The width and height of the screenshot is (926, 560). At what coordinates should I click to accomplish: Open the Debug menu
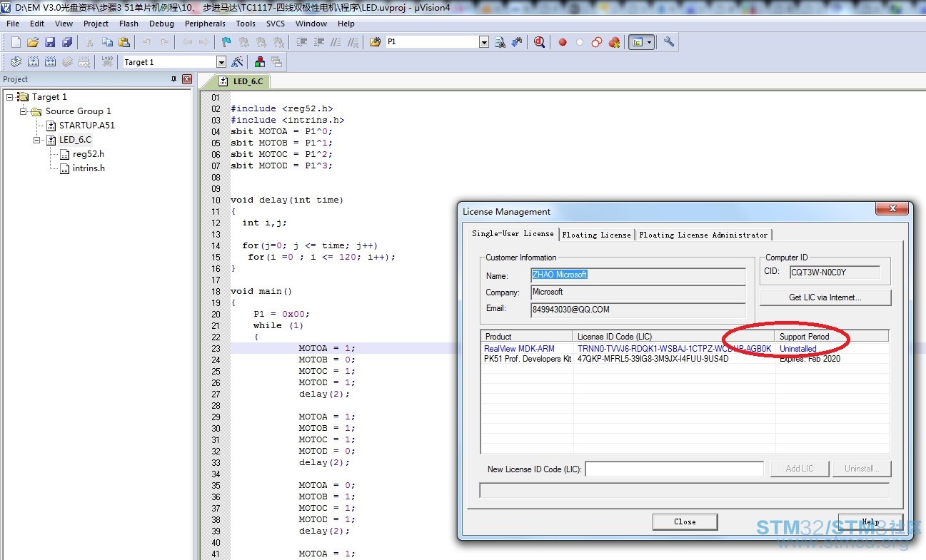[162, 24]
